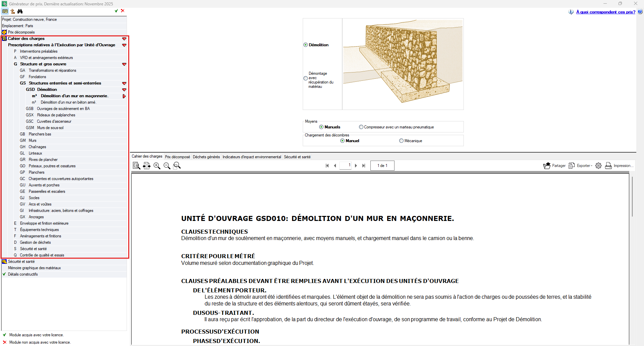Open the Déchets générés tab
This screenshot has height=346, width=644.
pos(206,157)
